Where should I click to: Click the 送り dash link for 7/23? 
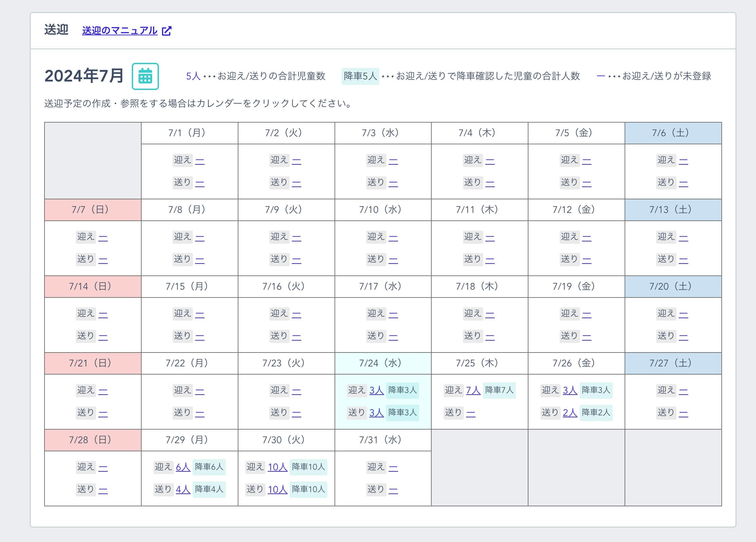point(296,413)
